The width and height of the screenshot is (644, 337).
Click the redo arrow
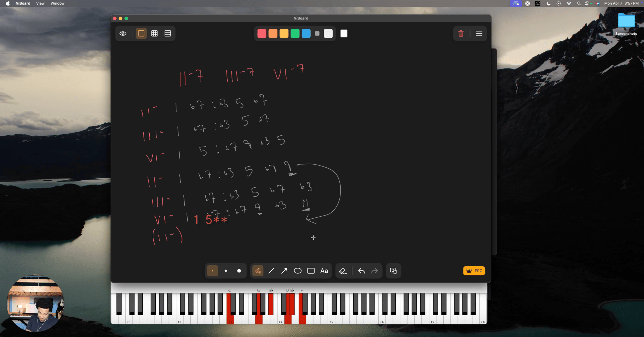tap(375, 271)
